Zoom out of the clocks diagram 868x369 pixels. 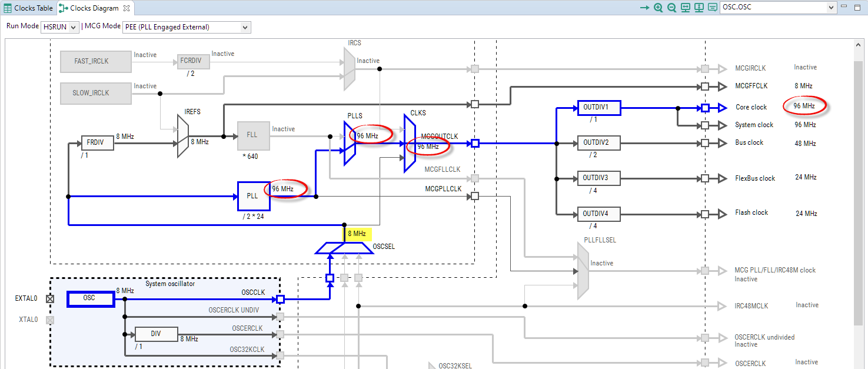tap(671, 8)
